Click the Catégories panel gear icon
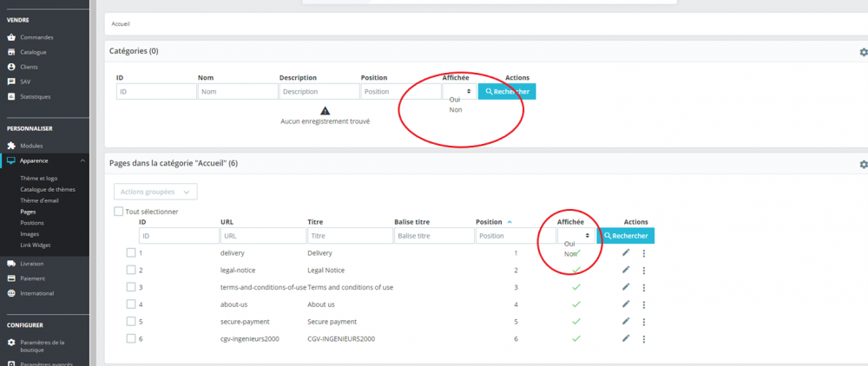Image resolution: width=868 pixels, height=366 pixels. tap(864, 52)
